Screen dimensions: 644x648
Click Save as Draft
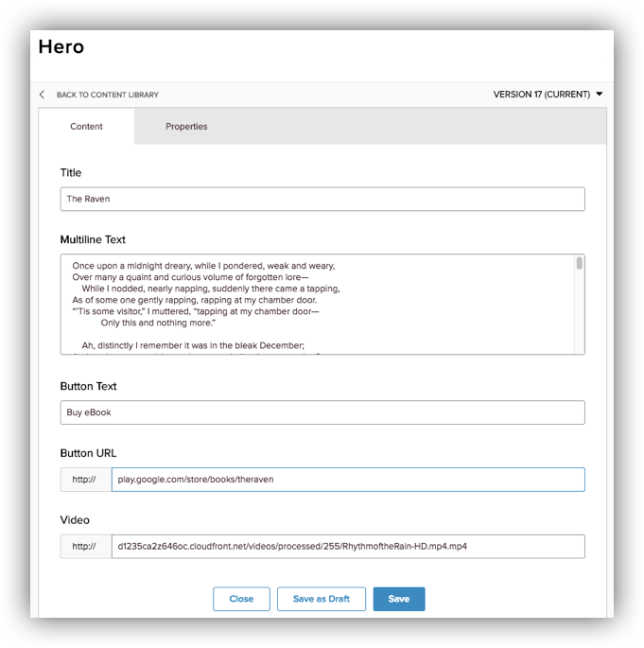tap(322, 599)
